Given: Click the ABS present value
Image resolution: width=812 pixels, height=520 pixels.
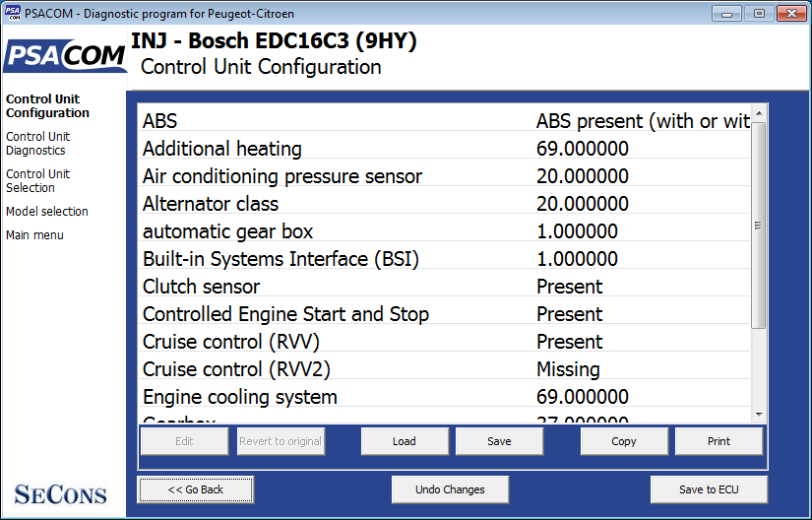Looking at the screenshot, I should (643, 121).
